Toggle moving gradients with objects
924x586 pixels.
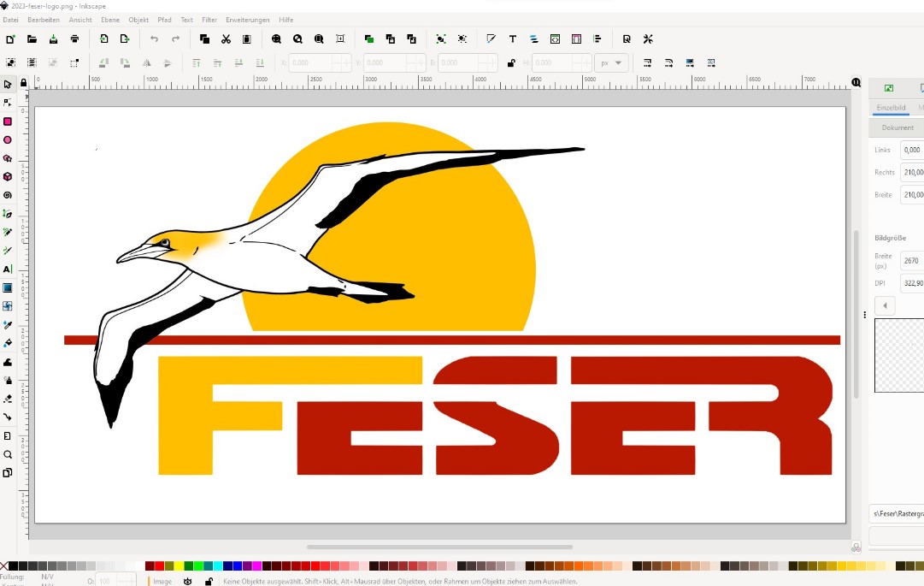[x=690, y=63]
